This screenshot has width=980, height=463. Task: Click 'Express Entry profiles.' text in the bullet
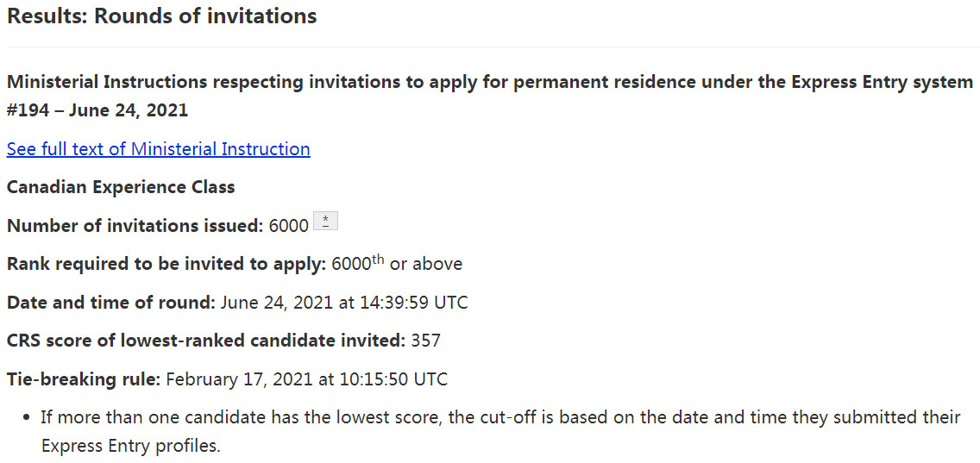[130, 447]
